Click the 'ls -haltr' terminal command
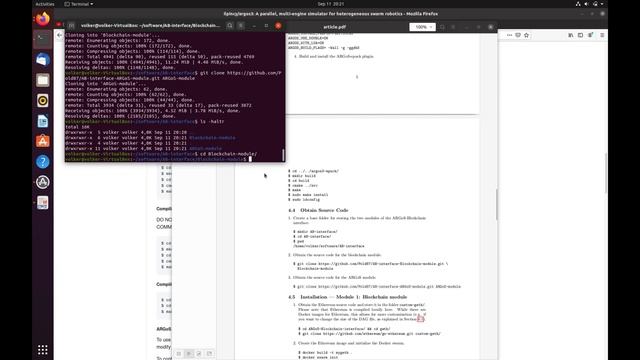Viewport: 640px width, 360px height. (x=212, y=122)
